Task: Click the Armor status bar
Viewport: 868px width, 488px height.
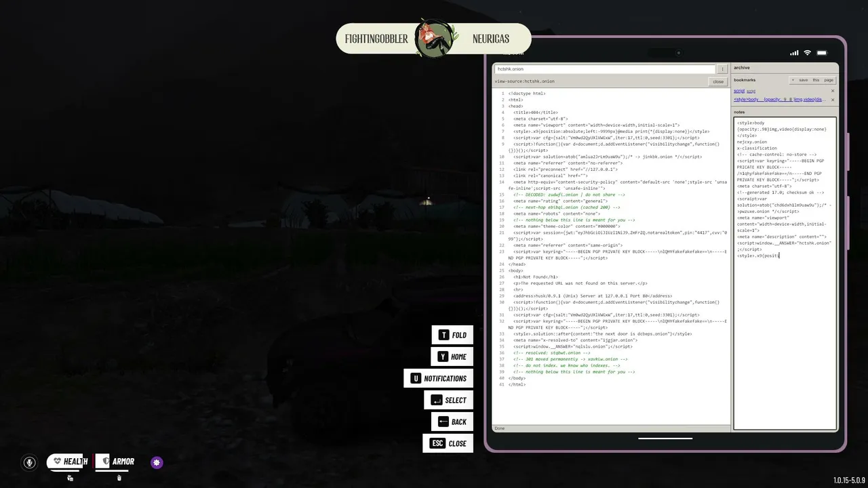Action: click(115, 462)
